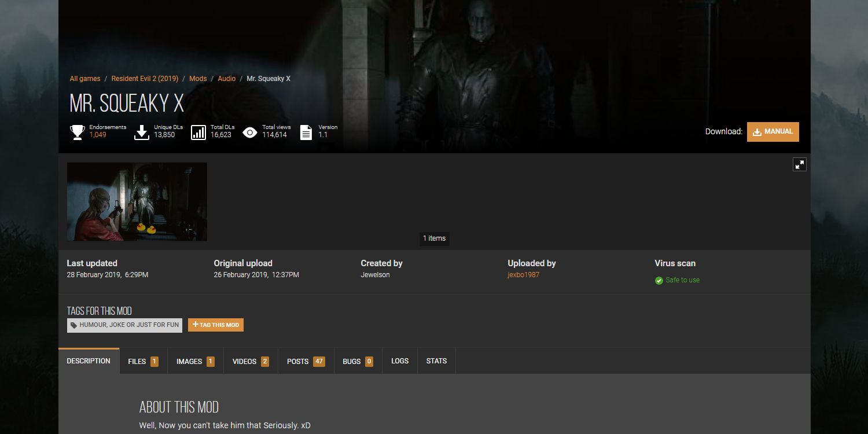This screenshot has height=434, width=868.
Task: Switch to the Files tab
Action: coord(144,361)
